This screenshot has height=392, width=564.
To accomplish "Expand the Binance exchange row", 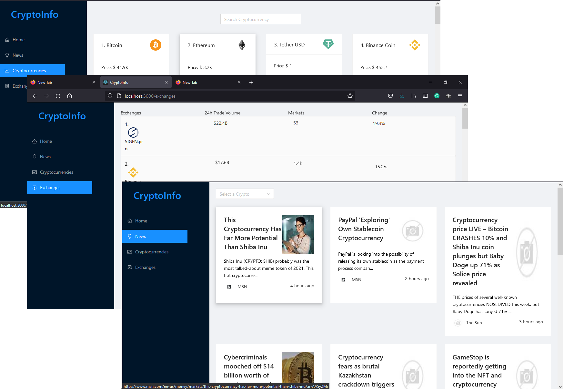I will [288, 169].
